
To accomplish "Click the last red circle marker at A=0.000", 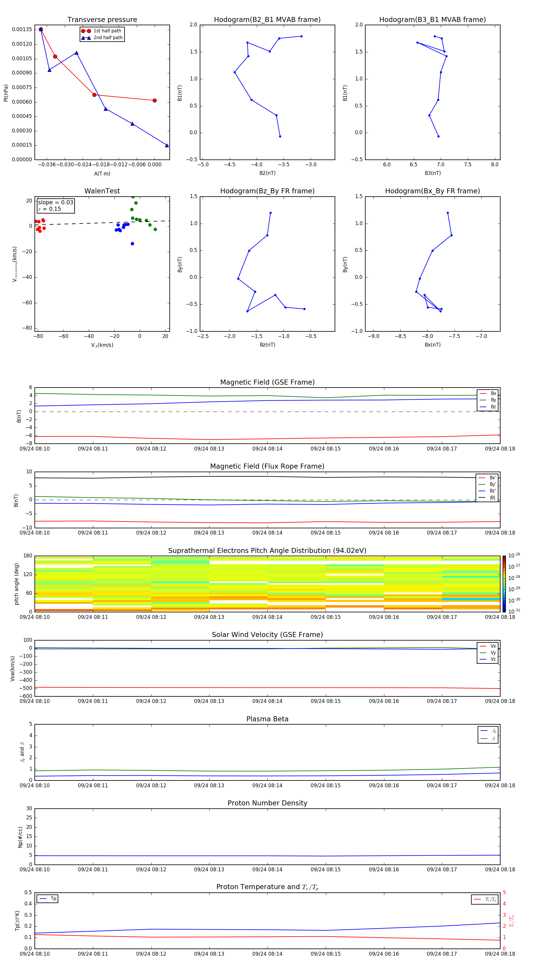I will (155, 100).
